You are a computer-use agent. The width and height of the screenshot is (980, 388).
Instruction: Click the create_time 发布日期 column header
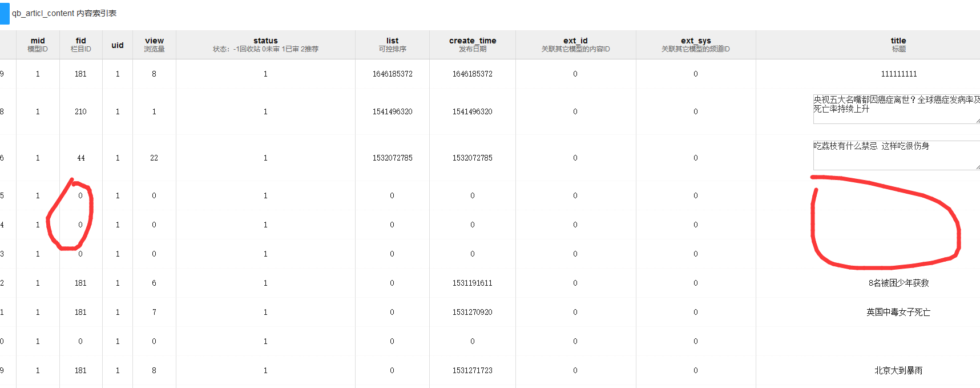point(473,45)
